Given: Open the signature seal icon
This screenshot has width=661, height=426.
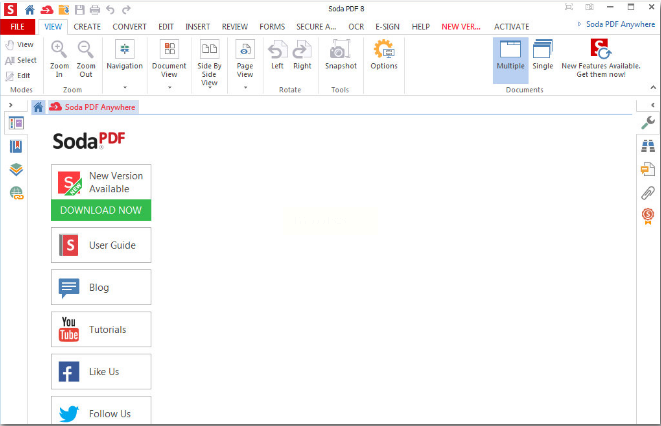Looking at the screenshot, I should point(648,216).
